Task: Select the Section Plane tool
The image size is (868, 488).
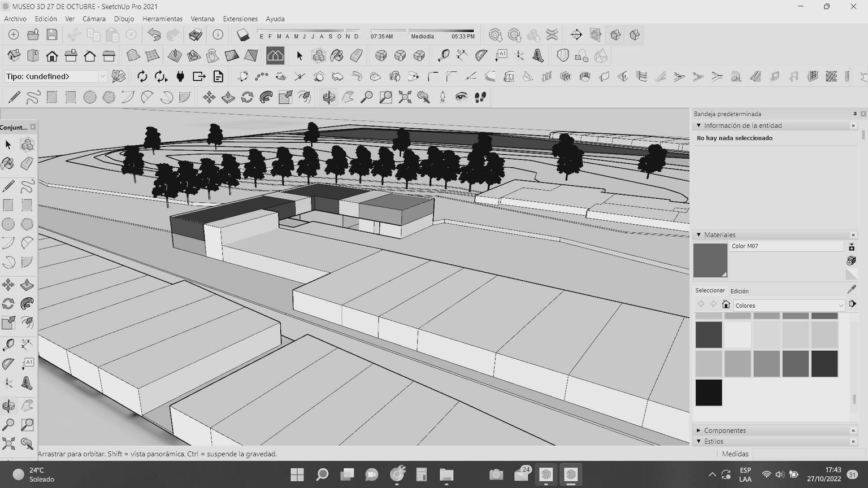Action: point(576,35)
